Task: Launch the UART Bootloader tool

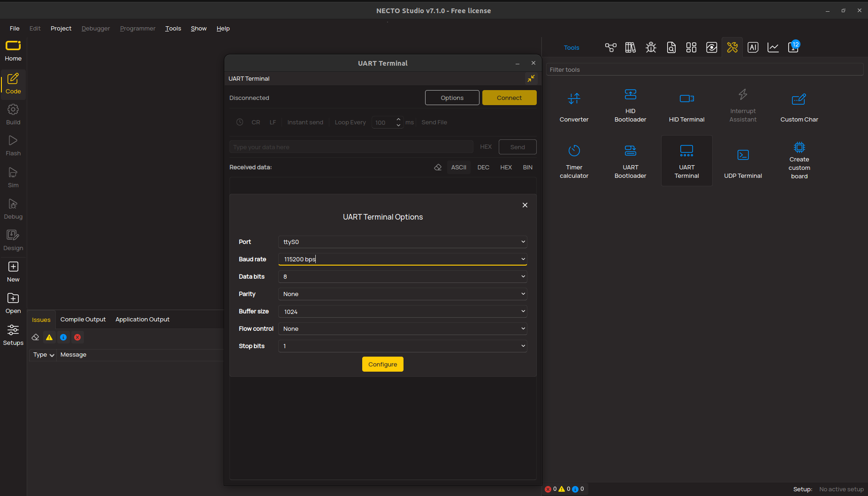Action: (630, 161)
